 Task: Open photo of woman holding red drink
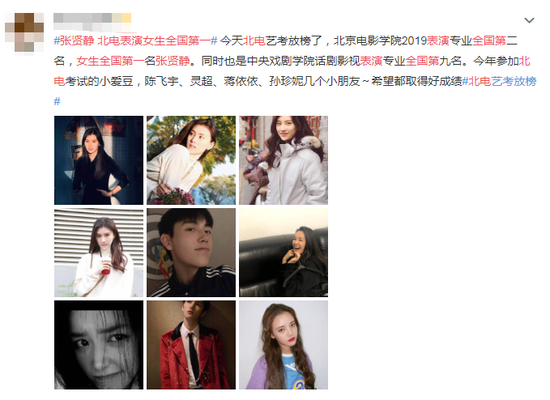[99, 253]
